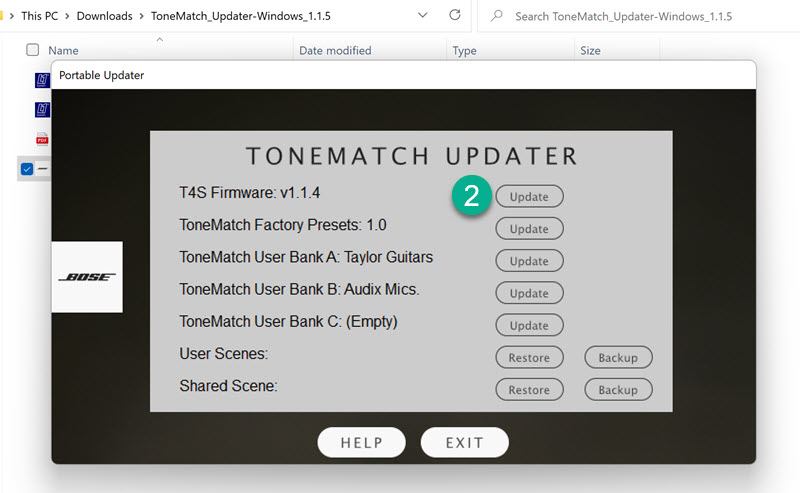
Task: Backup the User Scenes
Action: pyautogui.click(x=617, y=357)
